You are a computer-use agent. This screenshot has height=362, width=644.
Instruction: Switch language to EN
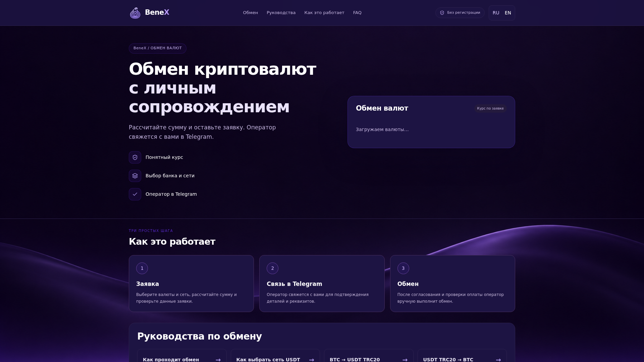tap(508, 13)
